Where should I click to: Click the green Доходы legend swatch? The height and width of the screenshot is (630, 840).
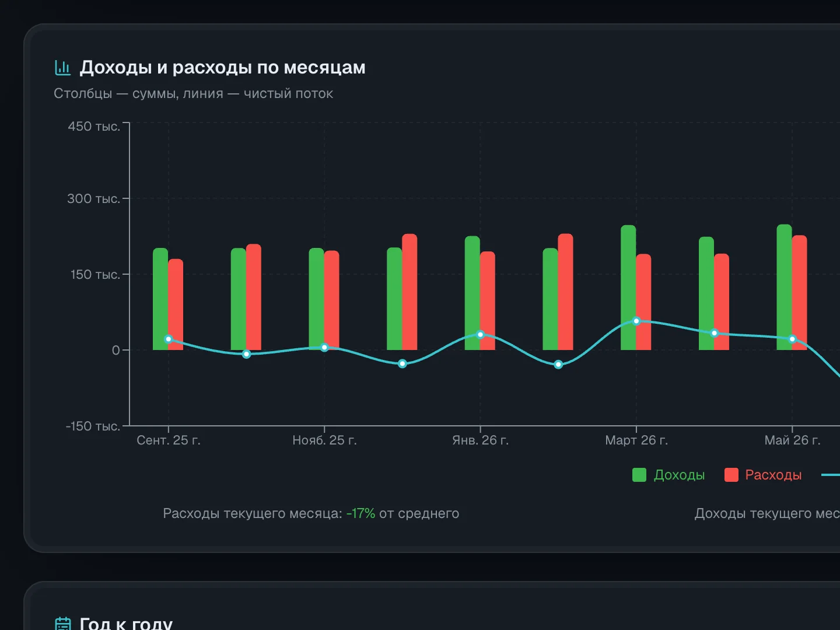639,475
